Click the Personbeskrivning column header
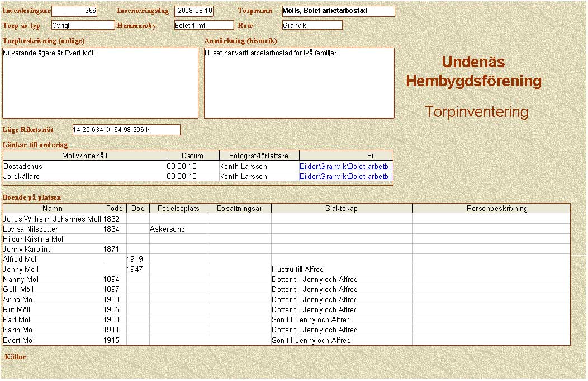Image resolution: width=588 pixels, height=381 pixels. 491,208
